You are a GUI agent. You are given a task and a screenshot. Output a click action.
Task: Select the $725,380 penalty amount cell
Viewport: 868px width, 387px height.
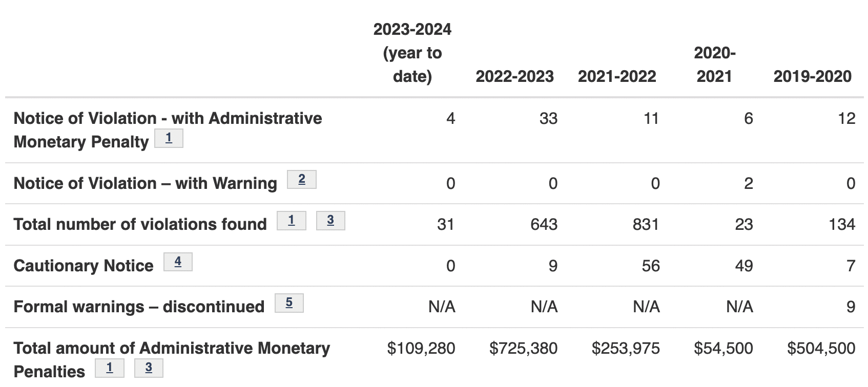coord(523,349)
